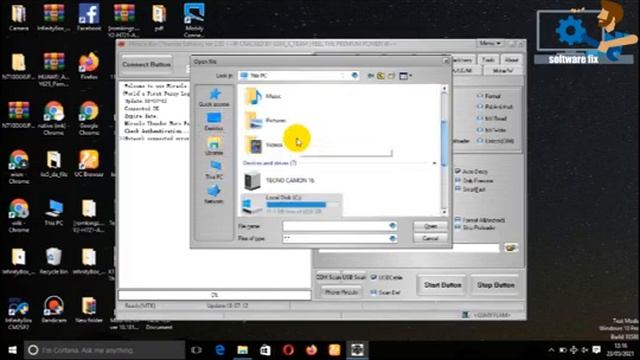640x360 pixels.
Task: Select the Videos folder
Action: [x=264, y=145]
